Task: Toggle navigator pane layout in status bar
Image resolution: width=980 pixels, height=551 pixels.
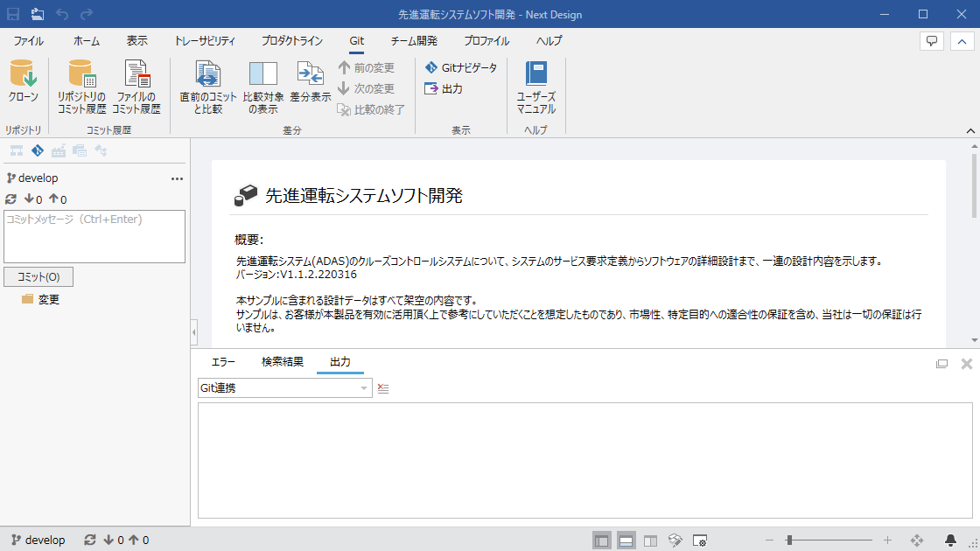Action: (x=601, y=541)
